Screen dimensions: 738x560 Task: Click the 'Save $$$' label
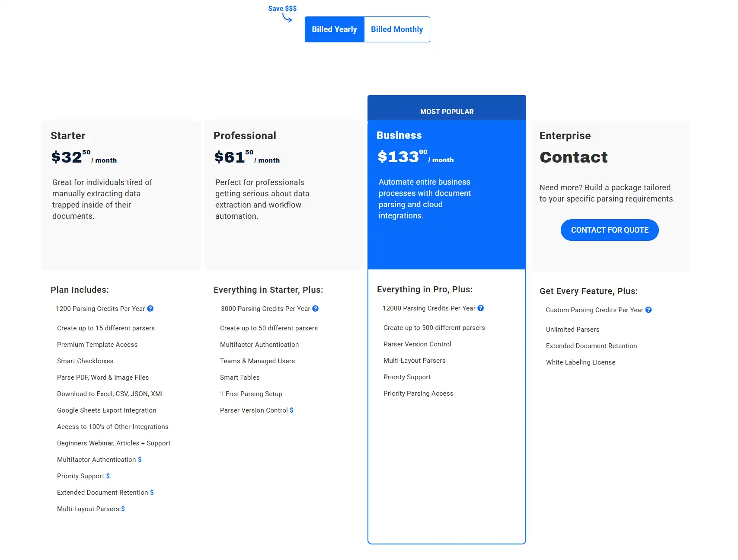(x=282, y=8)
